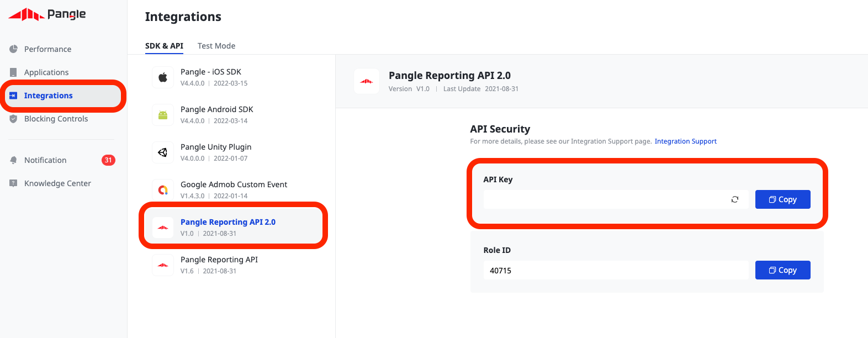Click the Notification bell icon
This screenshot has height=338, width=868.
[x=13, y=160]
